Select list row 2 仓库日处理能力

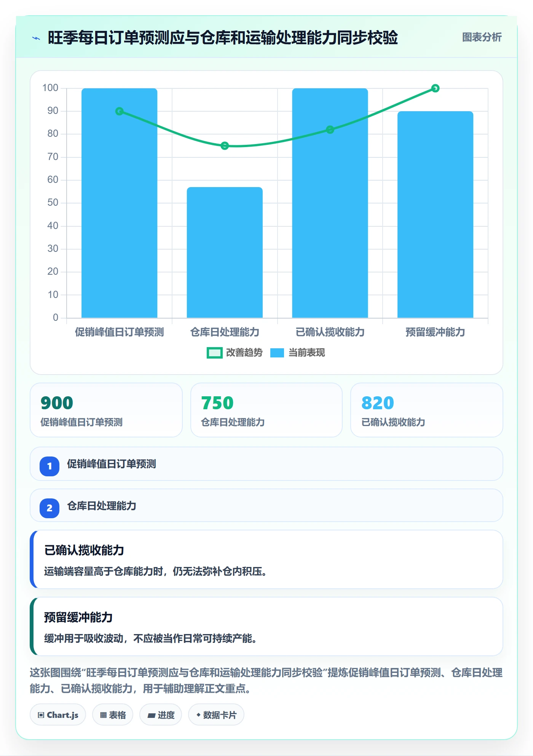click(x=266, y=505)
